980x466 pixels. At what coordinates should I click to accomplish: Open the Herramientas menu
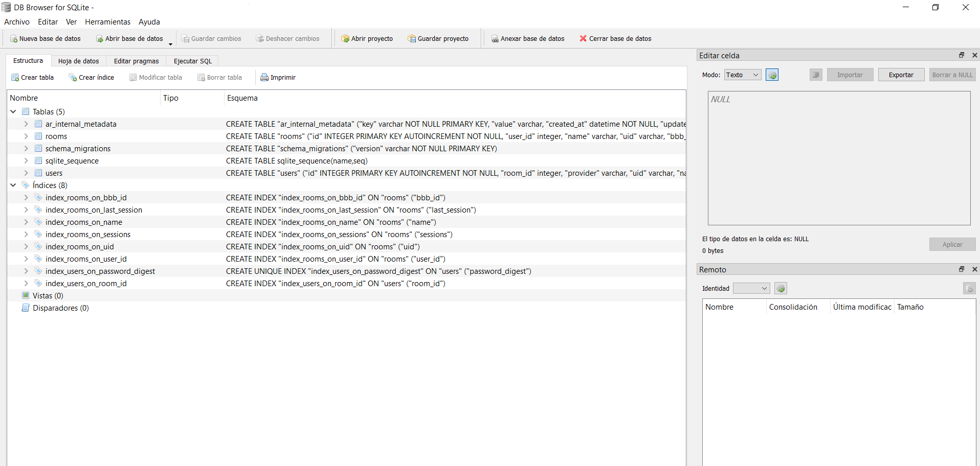pos(107,22)
